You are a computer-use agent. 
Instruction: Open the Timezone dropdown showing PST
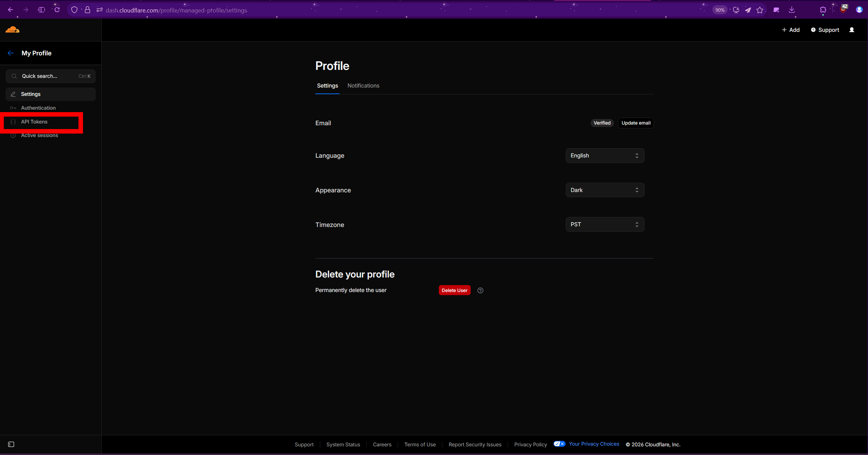tap(604, 224)
